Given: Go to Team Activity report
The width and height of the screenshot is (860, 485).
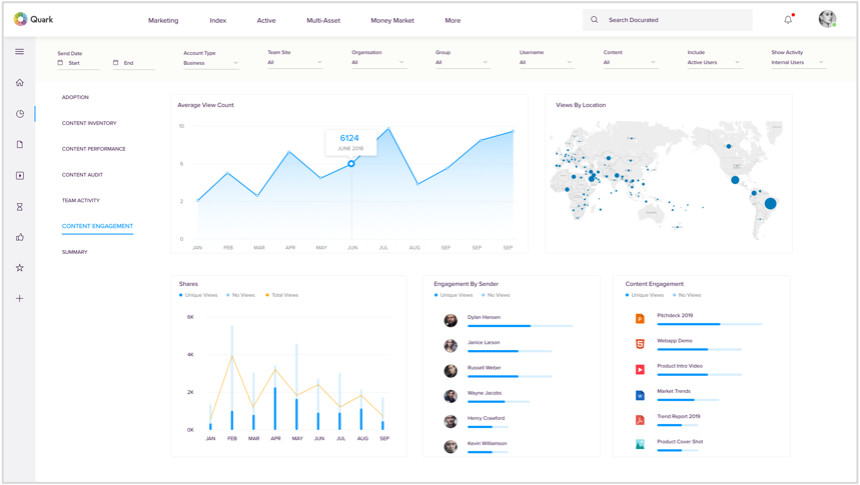Looking at the screenshot, I should [x=81, y=200].
